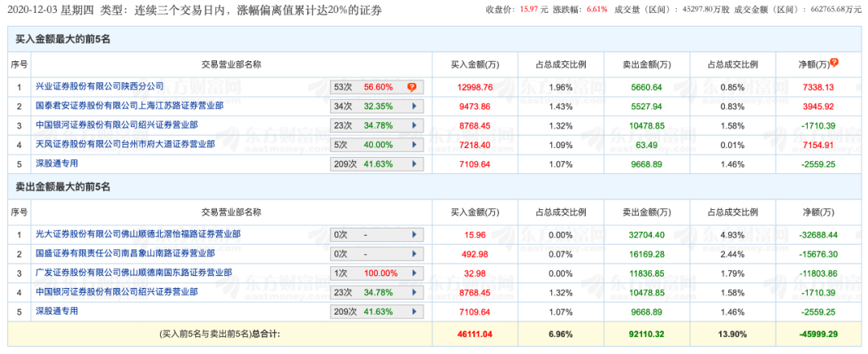Open 深股通专用 link in sellers table
Image resolution: width=868 pixels, height=354 pixels.
[x=57, y=311]
